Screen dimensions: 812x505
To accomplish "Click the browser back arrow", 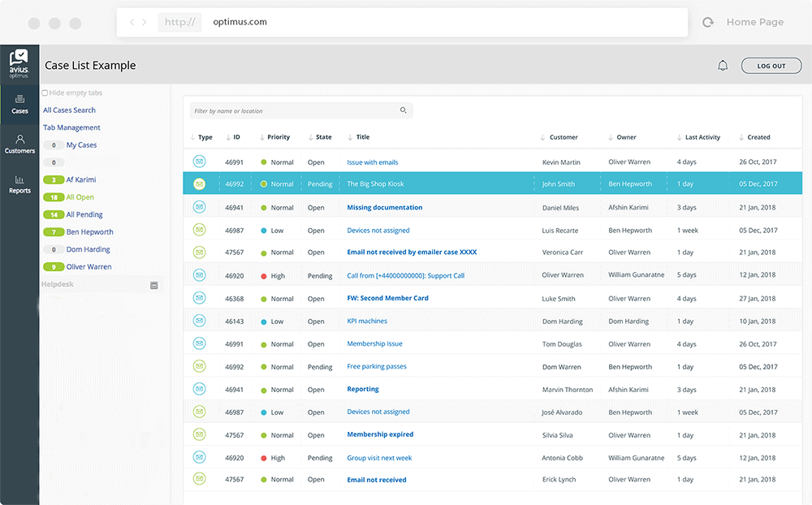I will tap(132, 23).
